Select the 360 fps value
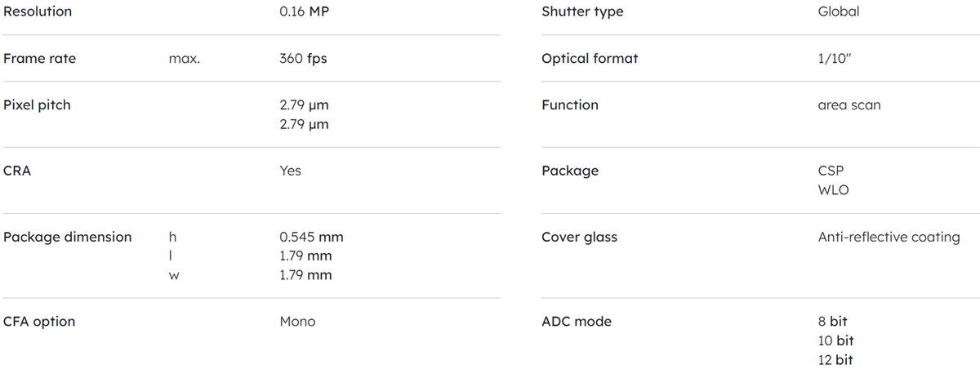980x369 pixels. pyautogui.click(x=303, y=59)
